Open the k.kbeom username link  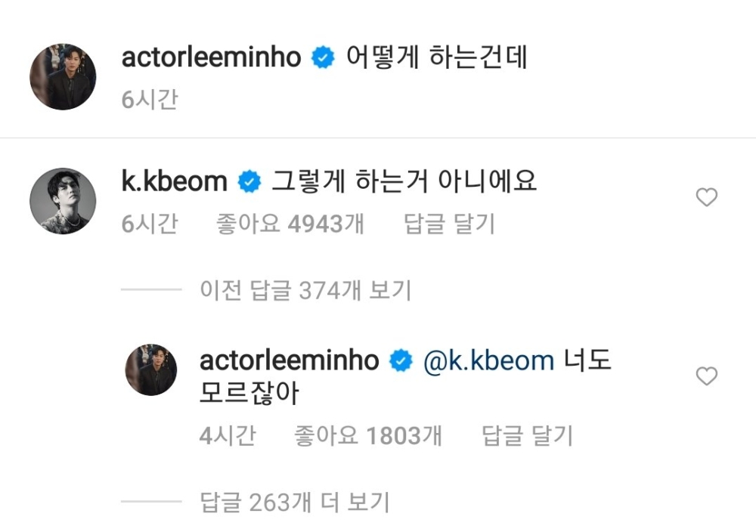(x=175, y=181)
